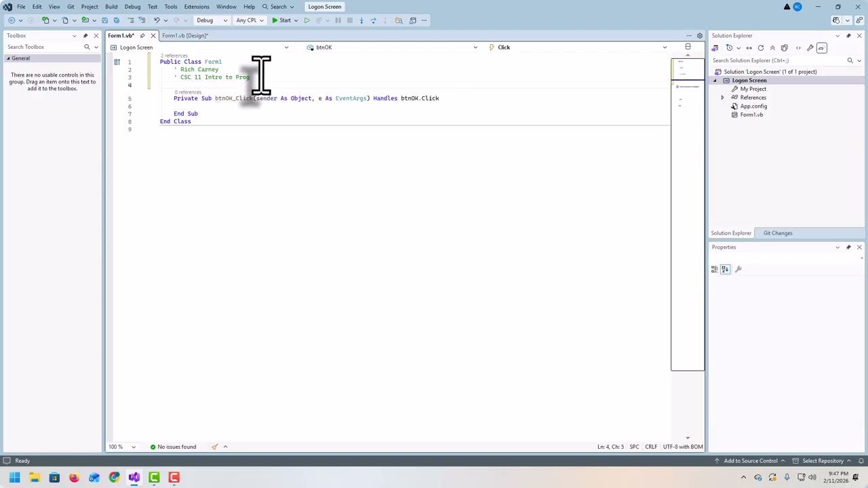Pin the Form1.vb tab

(x=142, y=35)
